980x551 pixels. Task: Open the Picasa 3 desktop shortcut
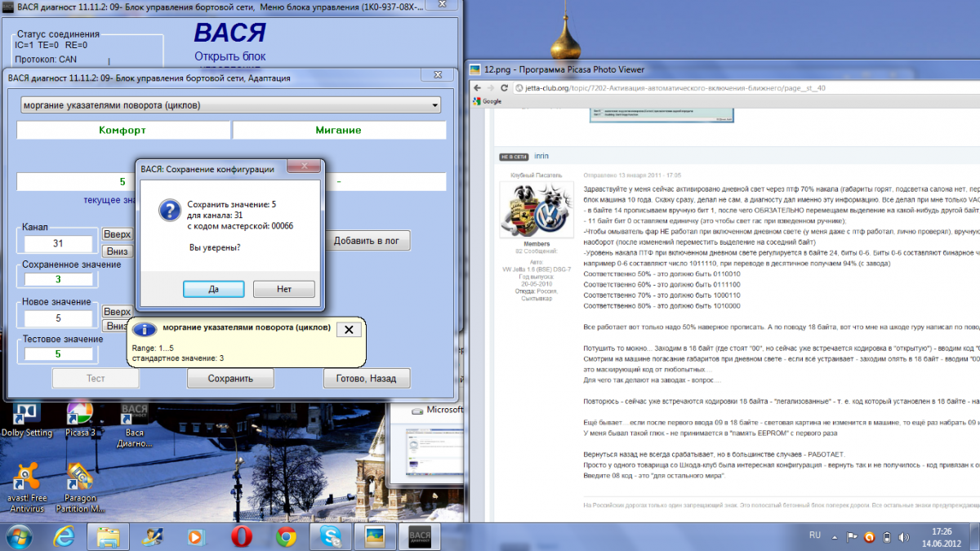(81, 420)
